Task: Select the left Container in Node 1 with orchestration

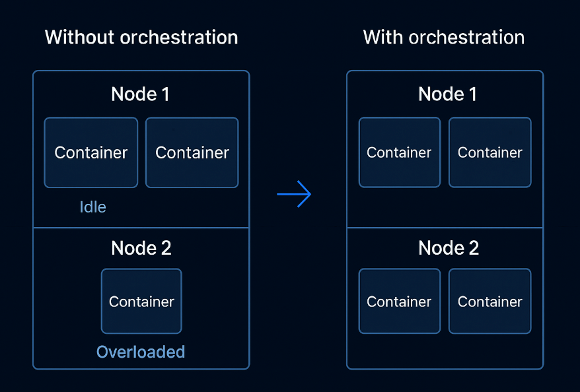Action: click(399, 152)
